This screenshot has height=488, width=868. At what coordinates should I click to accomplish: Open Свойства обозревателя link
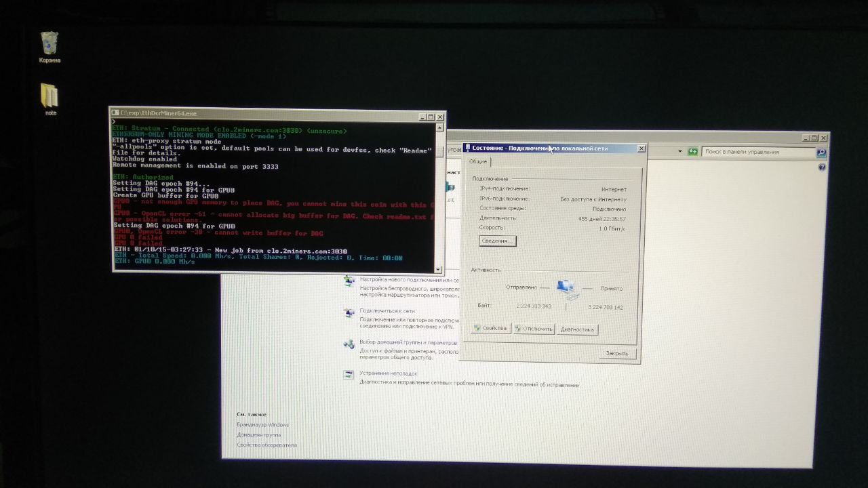267,445
